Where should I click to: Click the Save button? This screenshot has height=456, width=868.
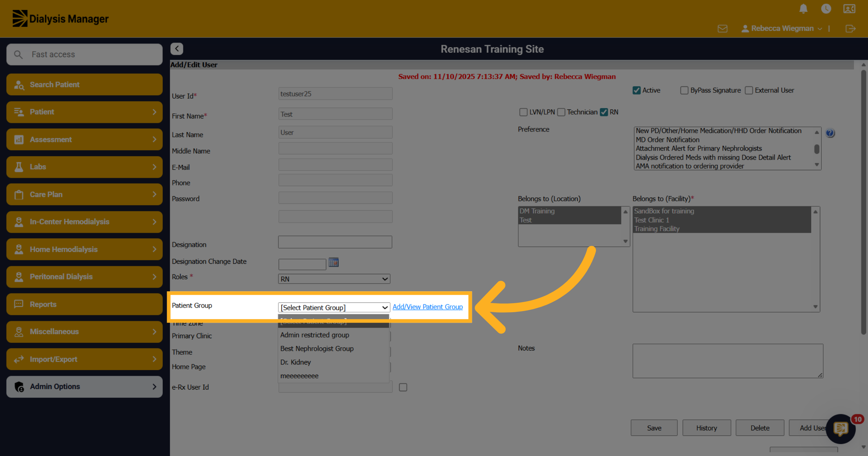[x=654, y=428]
